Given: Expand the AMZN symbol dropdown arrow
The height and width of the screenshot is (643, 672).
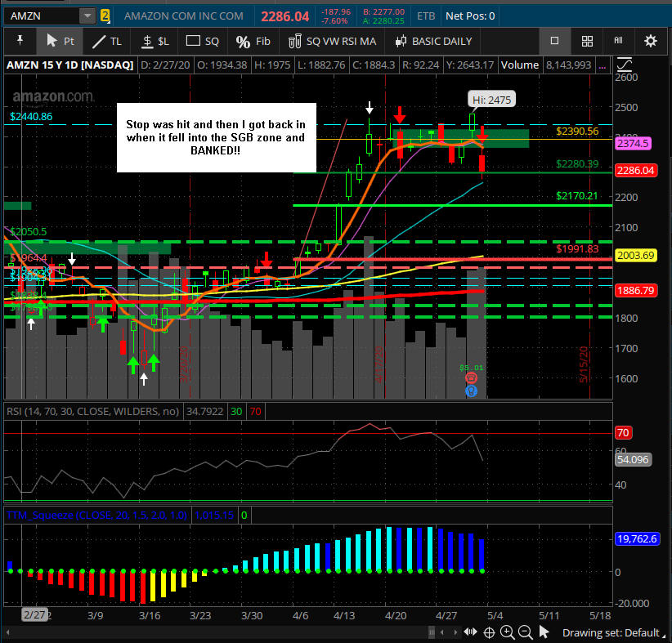Looking at the screenshot, I should 87,16.
